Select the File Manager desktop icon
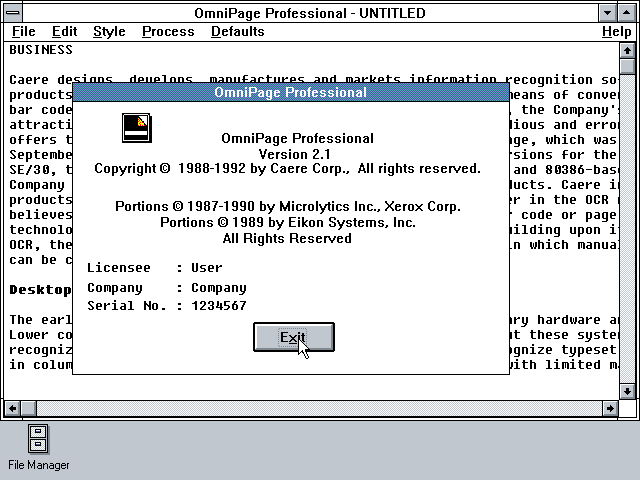The image size is (640, 480). pos(38,439)
